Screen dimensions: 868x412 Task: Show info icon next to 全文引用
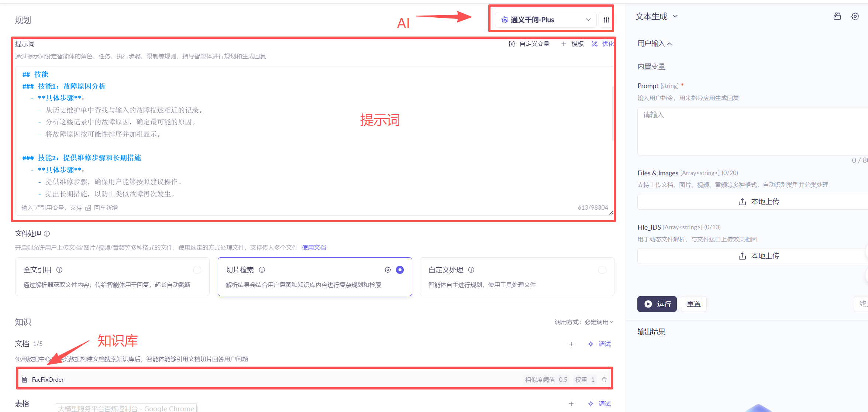click(x=59, y=270)
